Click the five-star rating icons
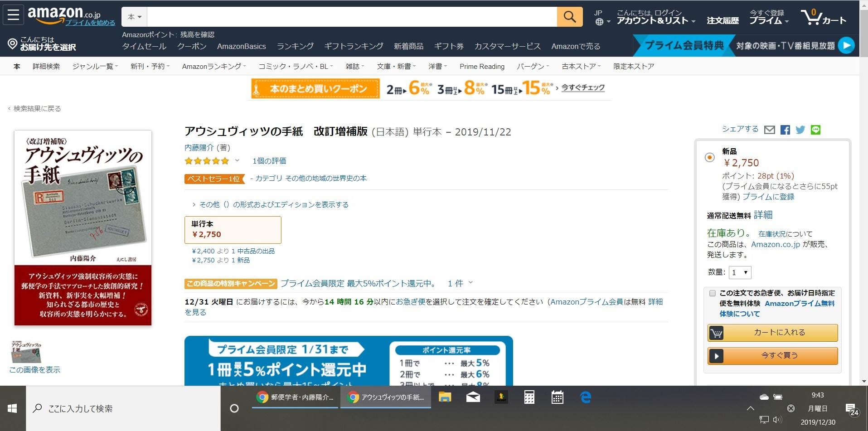This screenshot has width=868, height=431. point(207,161)
